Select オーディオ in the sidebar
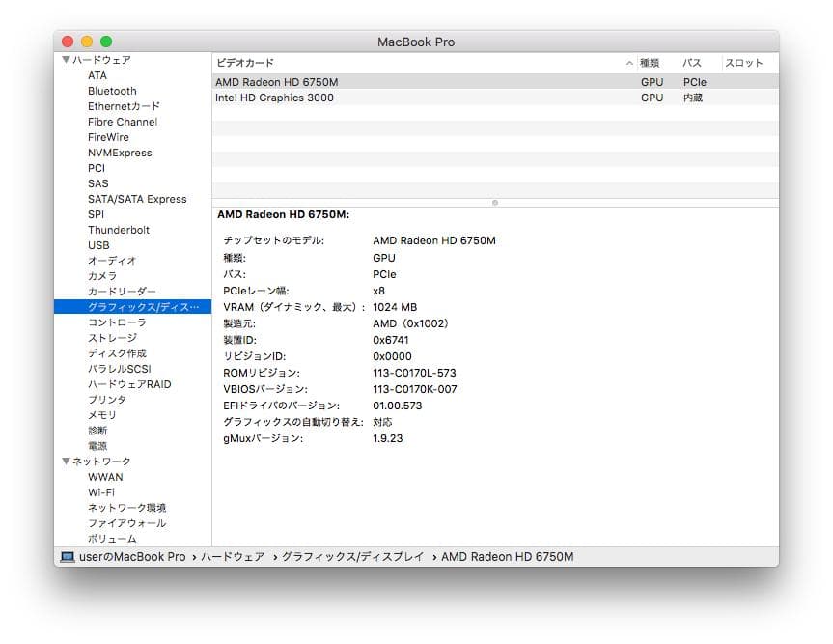 click(x=112, y=261)
